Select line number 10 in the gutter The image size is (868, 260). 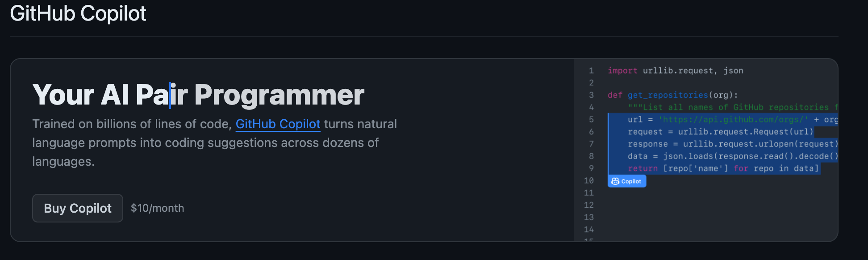[589, 180]
